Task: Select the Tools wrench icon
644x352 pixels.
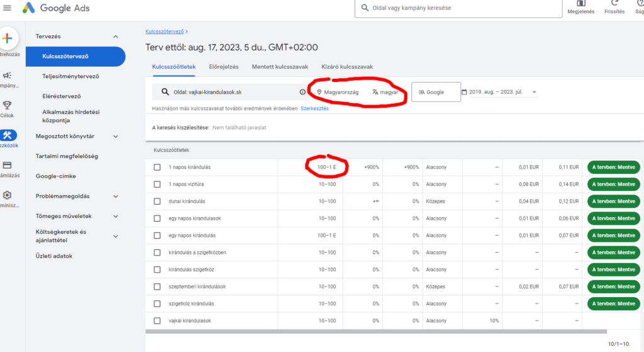Action: pyautogui.click(x=8, y=135)
